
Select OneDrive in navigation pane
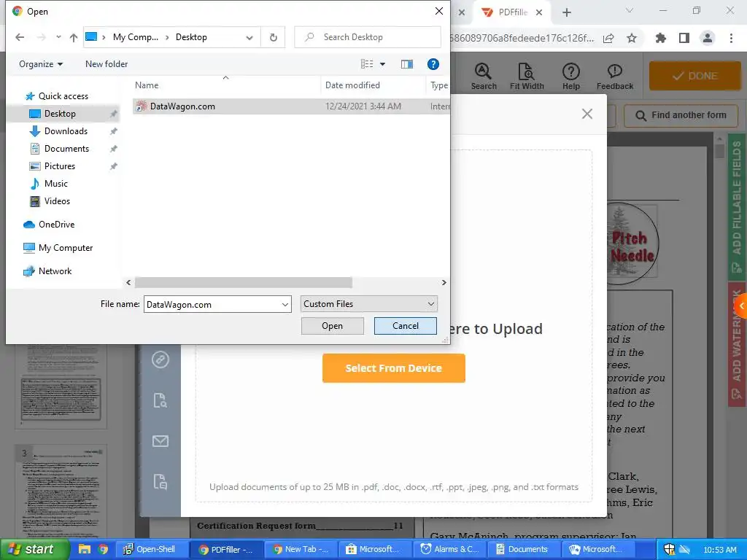[x=56, y=225]
